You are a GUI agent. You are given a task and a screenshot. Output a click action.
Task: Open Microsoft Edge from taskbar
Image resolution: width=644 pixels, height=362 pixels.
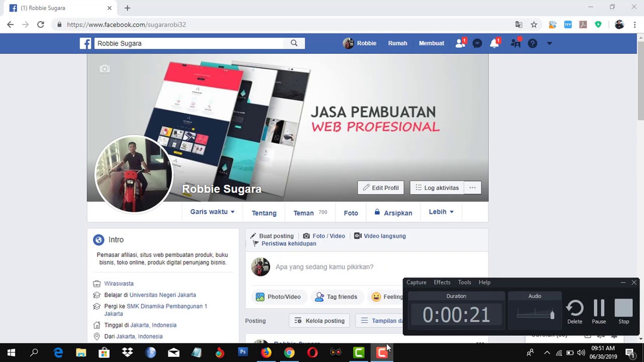(x=58, y=353)
